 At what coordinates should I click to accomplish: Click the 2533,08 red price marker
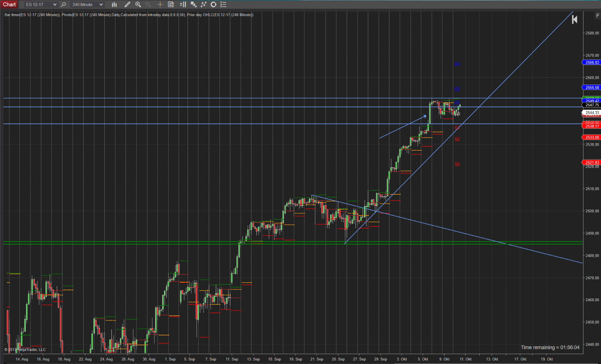click(x=591, y=138)
